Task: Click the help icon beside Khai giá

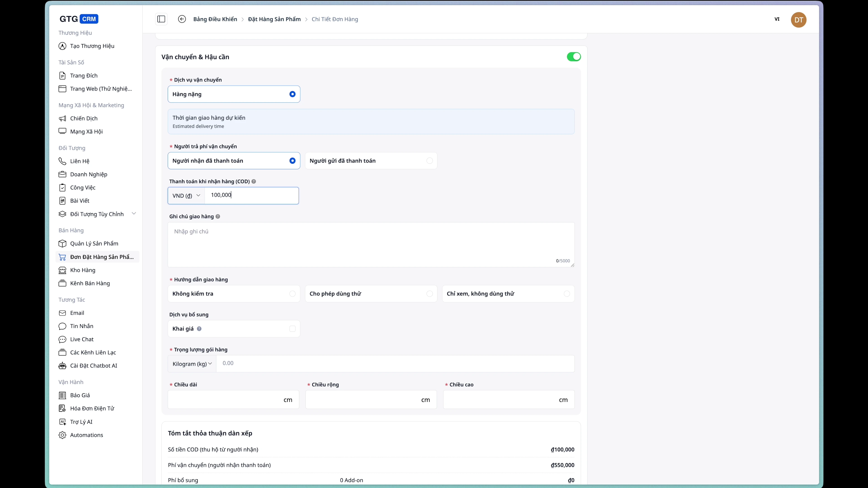Action: (199, 329)
